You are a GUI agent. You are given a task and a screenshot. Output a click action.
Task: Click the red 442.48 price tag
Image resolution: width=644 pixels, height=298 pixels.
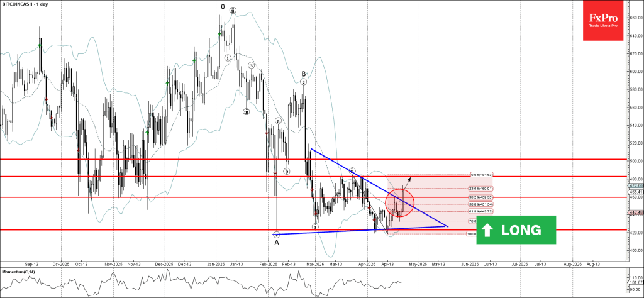636,212
